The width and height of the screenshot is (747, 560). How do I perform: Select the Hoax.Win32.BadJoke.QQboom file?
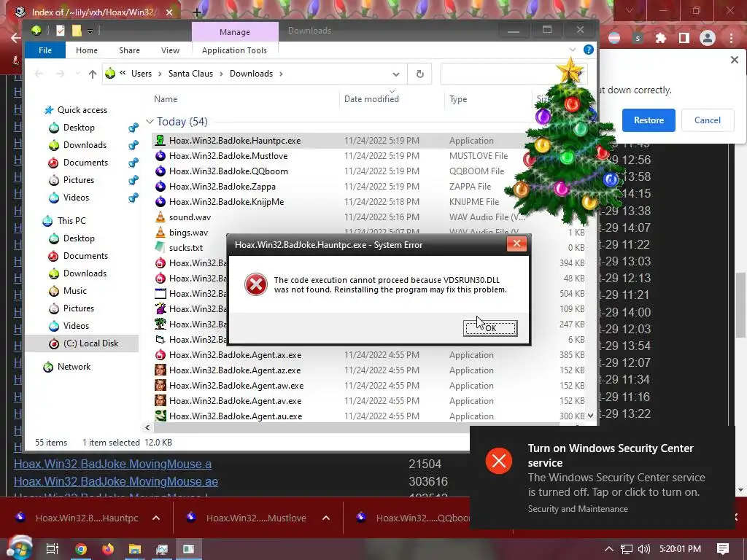(x=228, y=171)
